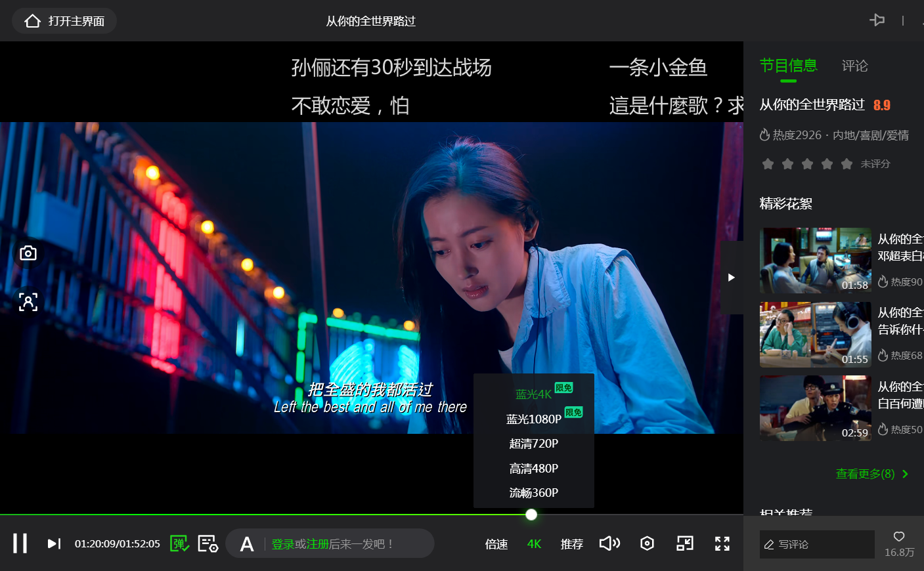
Task: Switch to the 节目信息 tab
Action: coord(789,66)
